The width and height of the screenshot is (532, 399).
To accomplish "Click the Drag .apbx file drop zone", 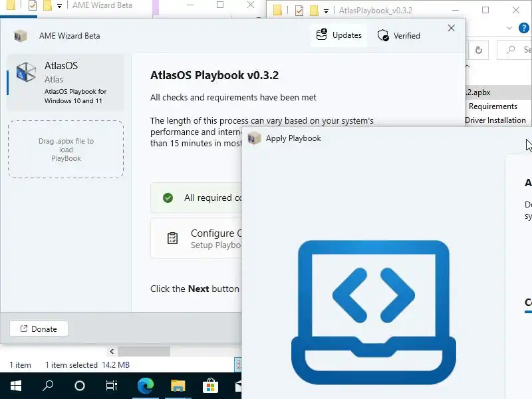I will click(x=66, y=149).
